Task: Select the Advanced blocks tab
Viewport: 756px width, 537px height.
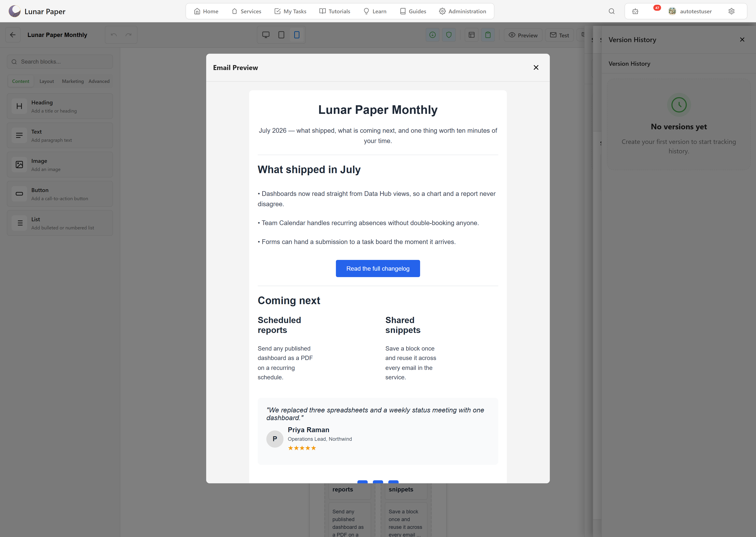Action: point(99,81)
